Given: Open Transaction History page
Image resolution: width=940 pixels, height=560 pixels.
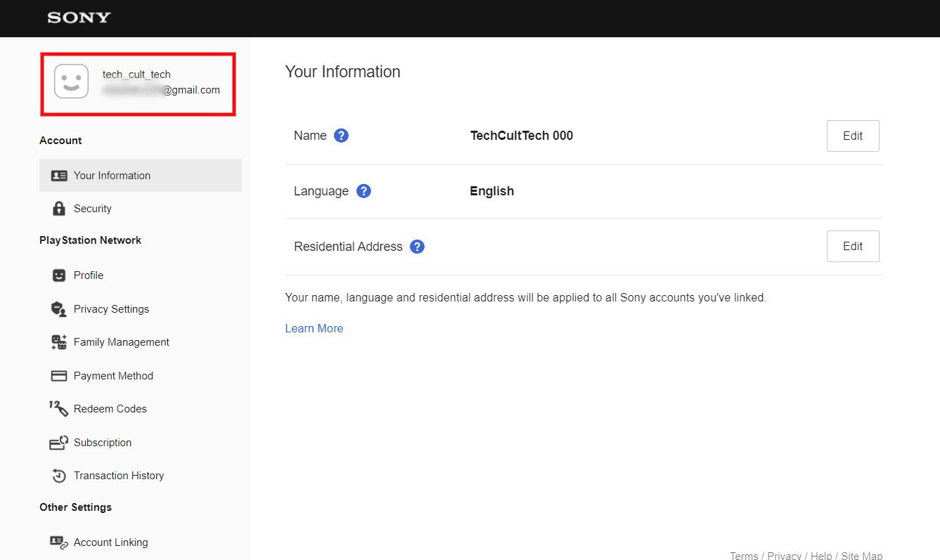Looking at the screenshot, I should (141, 476).
